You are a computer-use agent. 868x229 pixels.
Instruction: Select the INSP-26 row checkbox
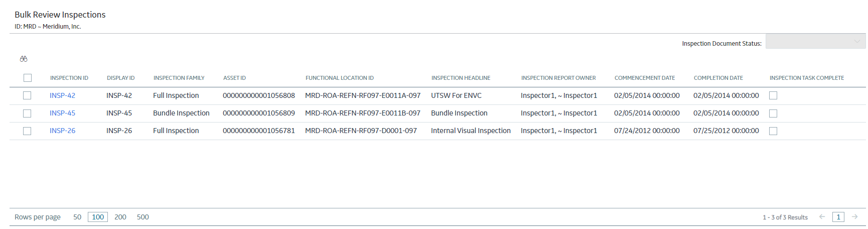(27, 131)
